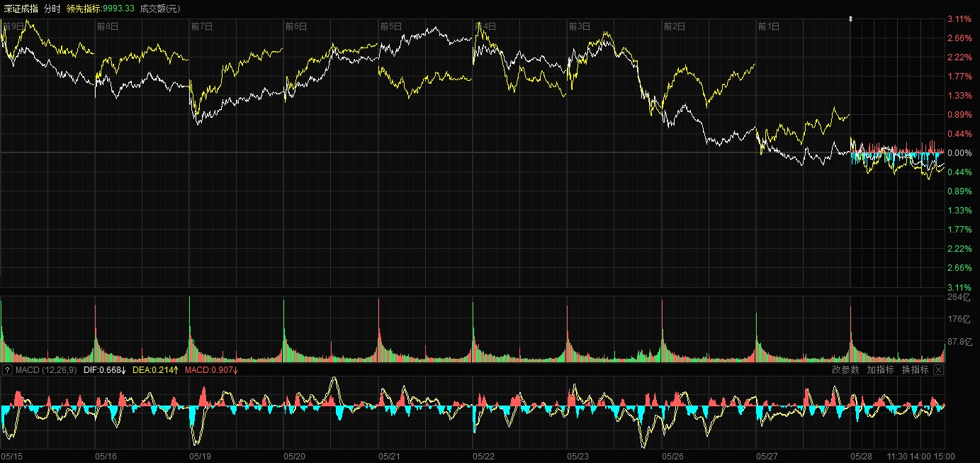
Task: Click the red 0.44% axis label
Action: click(x=959, y=133)
